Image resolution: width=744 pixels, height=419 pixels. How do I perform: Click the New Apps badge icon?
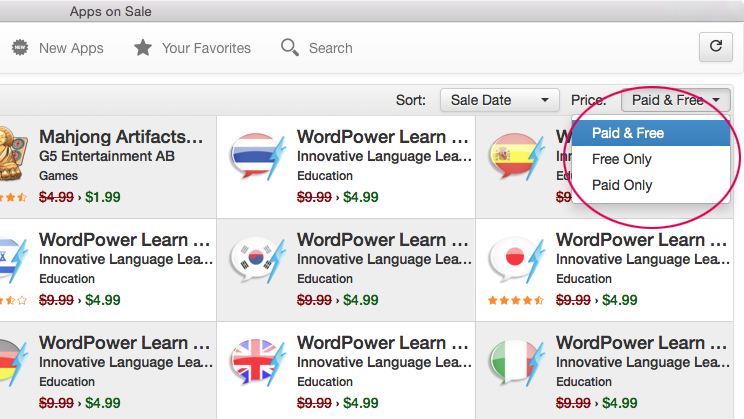[x=20, y=47]
